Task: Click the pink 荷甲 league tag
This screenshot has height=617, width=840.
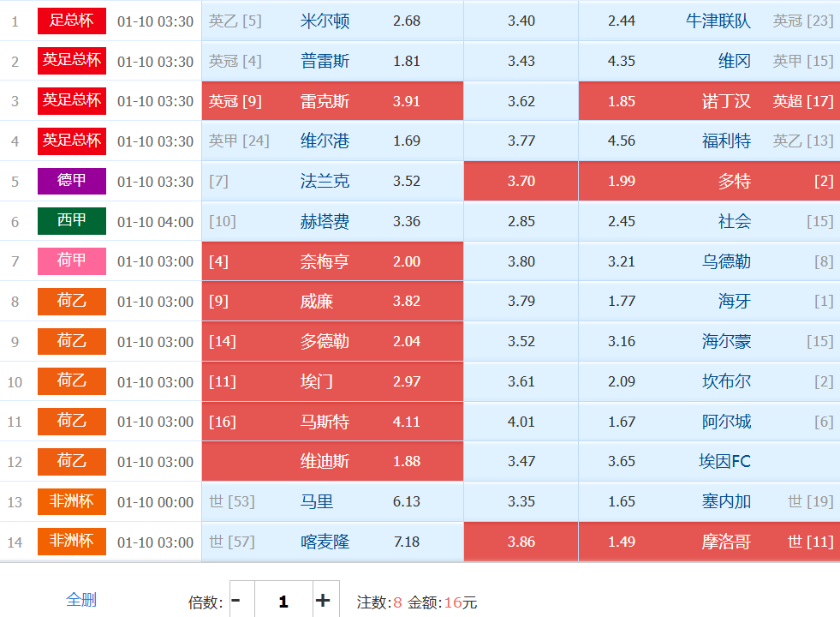Action: coord(72,261)
